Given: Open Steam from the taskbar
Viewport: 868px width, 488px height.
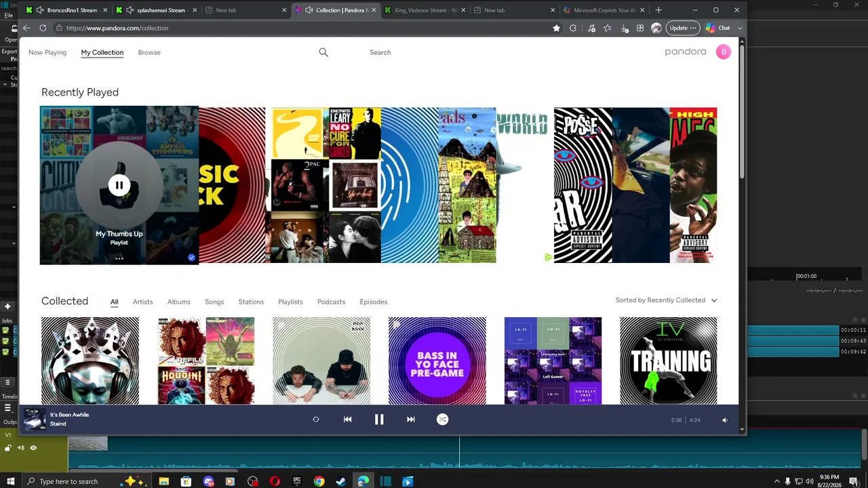Looking at the screenshot, I should [x=341, y=481].
